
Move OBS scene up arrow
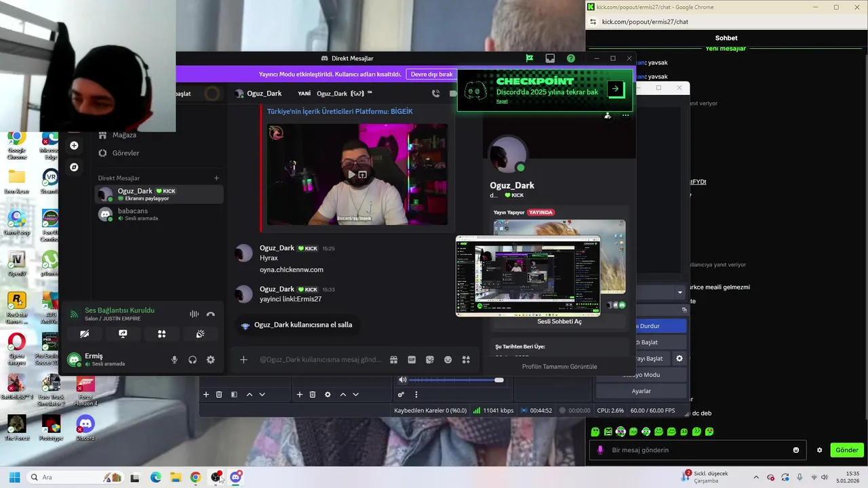(250, 394)
